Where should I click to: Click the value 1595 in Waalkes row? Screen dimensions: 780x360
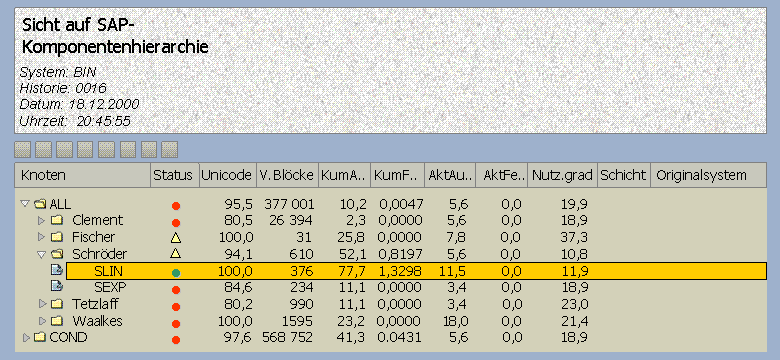coord(298,320)
